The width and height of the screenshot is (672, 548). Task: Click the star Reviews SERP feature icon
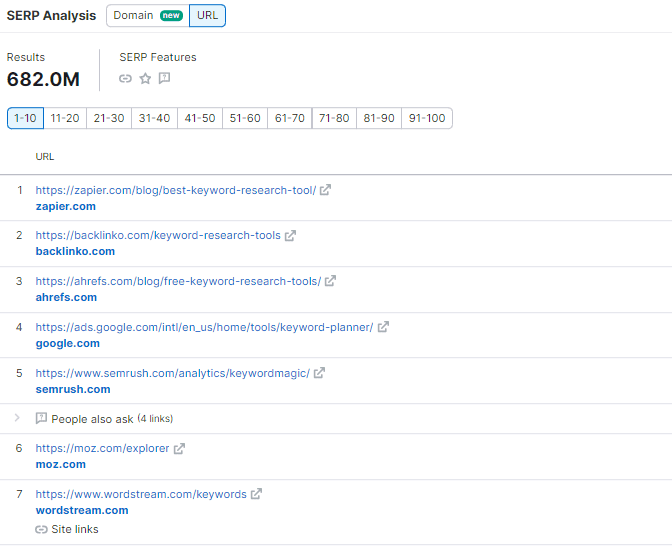click(x=145, y=78)
